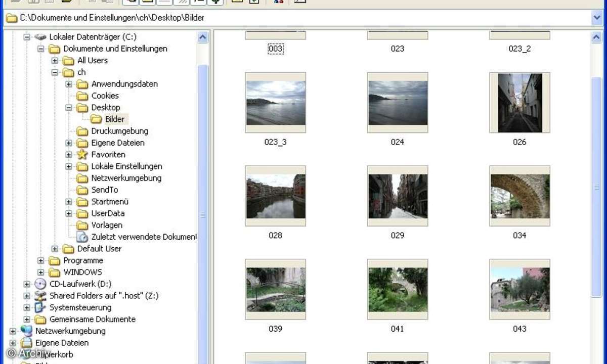Click the Programme folder icon
607x364 pixels.
coord(54,260)
